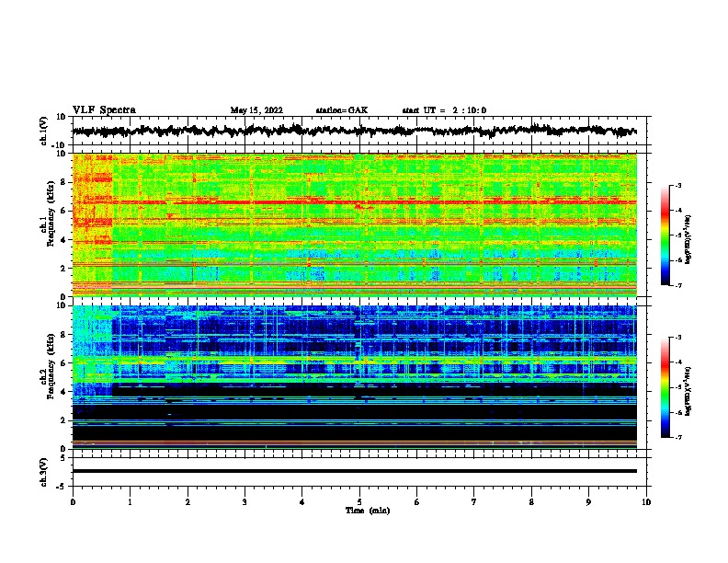Click inside the ch.1 spectrogram panel
Screen dimensions: 728x563
[354, 224]
